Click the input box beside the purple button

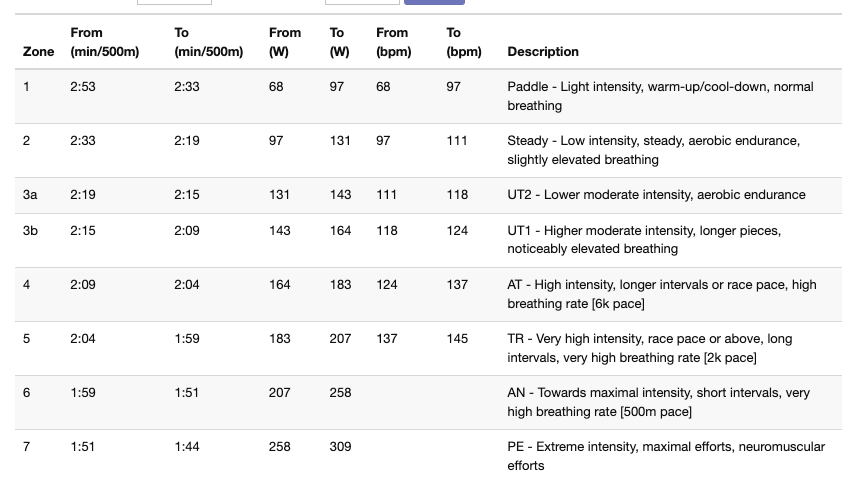pyautogui.click(x=362, y=2)
